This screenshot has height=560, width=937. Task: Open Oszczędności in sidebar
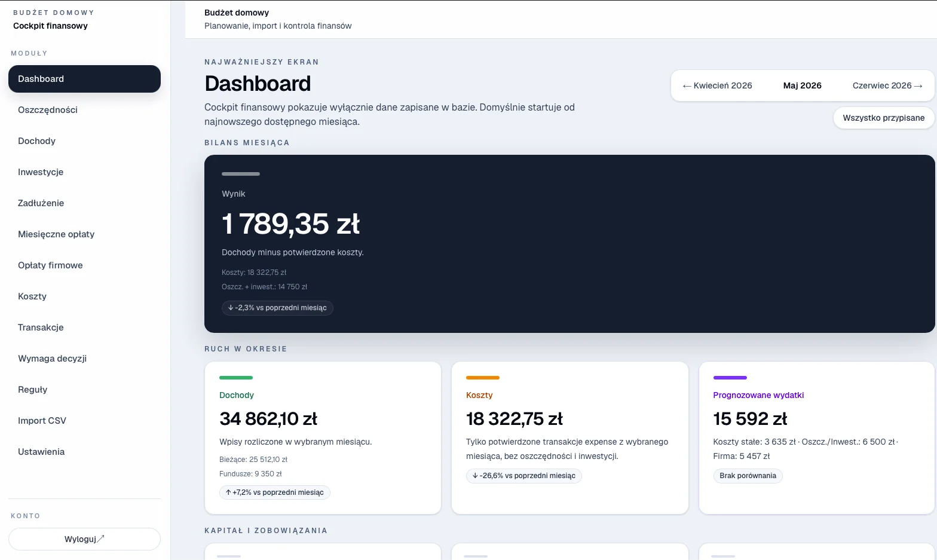pyautogui.click(x=84, y=110)
